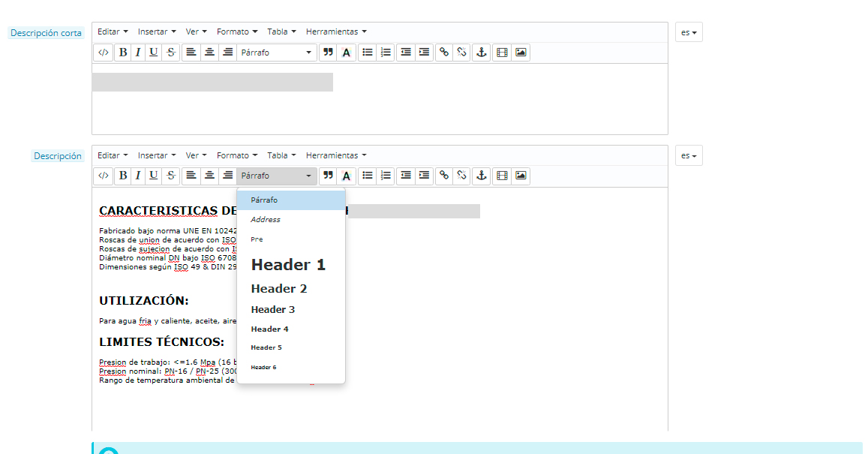Viewport: 868px width, 454px height.
Task: Remove link in Descripción corta editor
Action: point(461,53)
